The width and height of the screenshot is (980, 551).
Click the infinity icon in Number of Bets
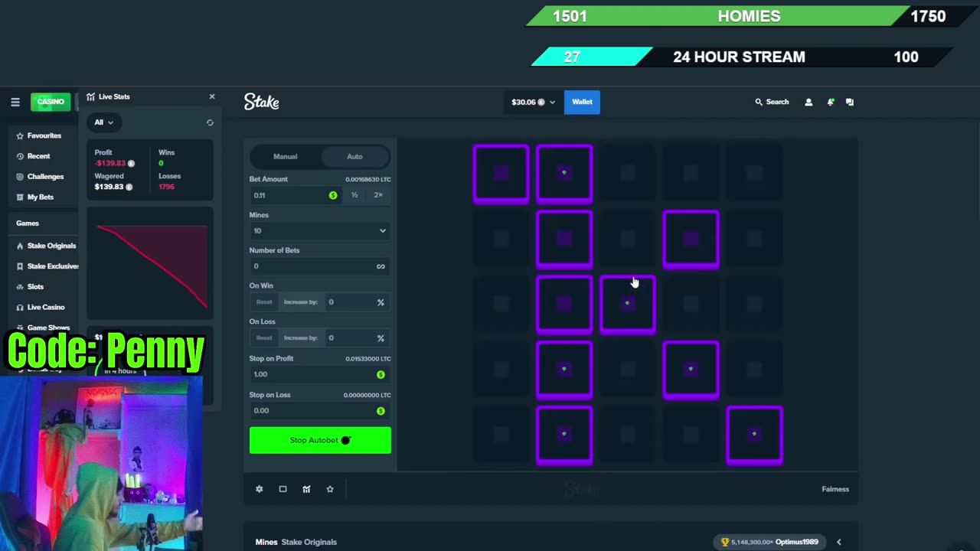(381, 266)
